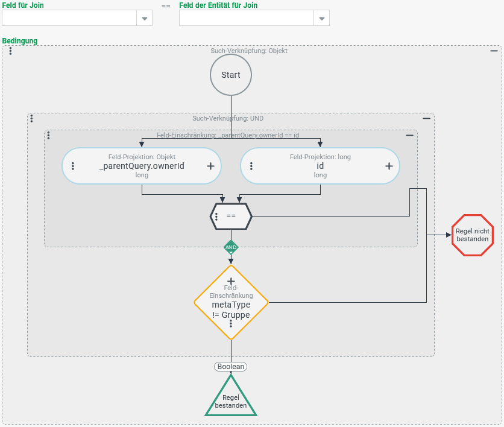Open three-dot menu of UND container
This screenshot has width=504, height=427.
tap(31, 119)
